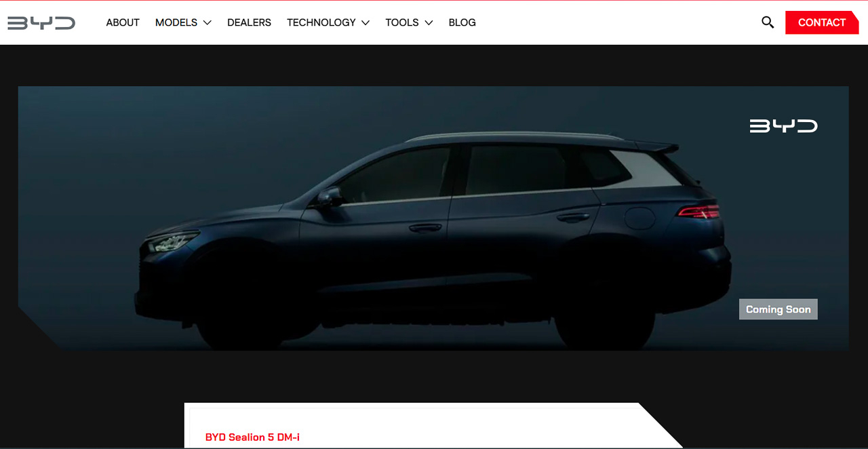The image size is (868, 449).
Task: Click the car's glowing red taillight
Action: pos(698,212)
